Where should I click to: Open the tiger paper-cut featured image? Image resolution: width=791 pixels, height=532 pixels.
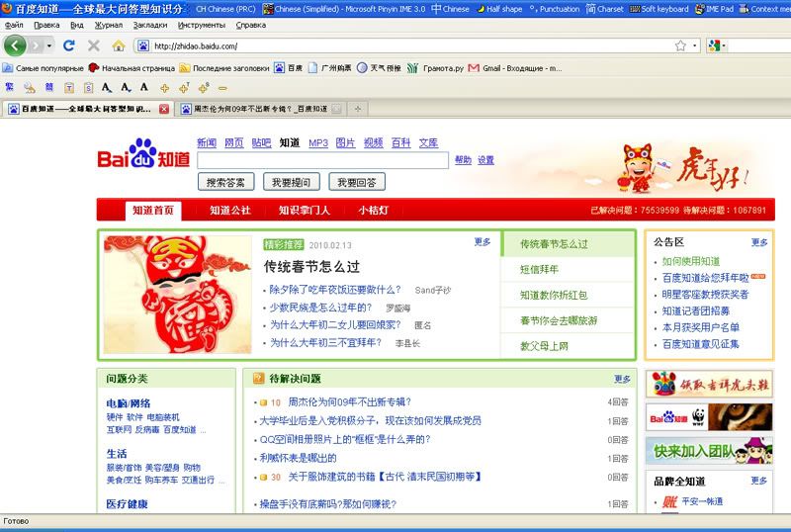tap(178, 295)
